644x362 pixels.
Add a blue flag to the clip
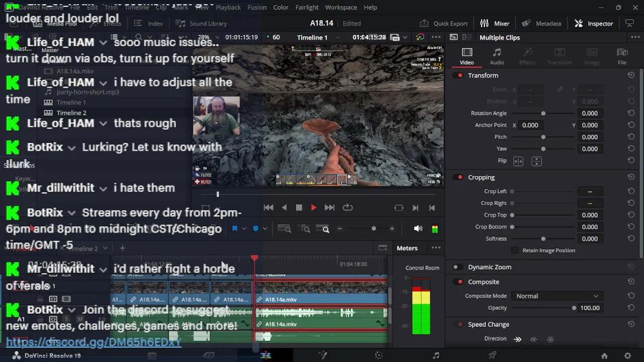pos(234,229)
